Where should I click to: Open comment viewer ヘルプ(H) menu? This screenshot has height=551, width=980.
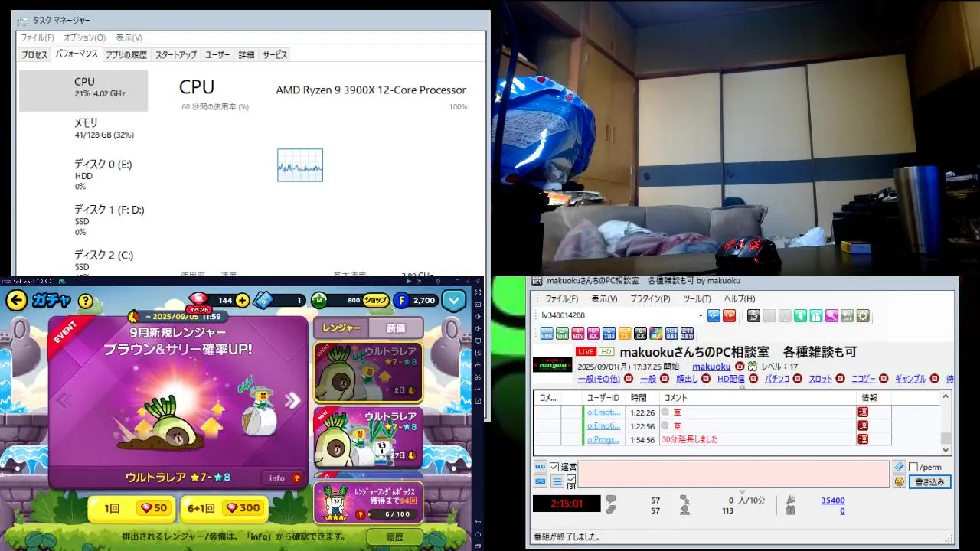coord(740,298)
